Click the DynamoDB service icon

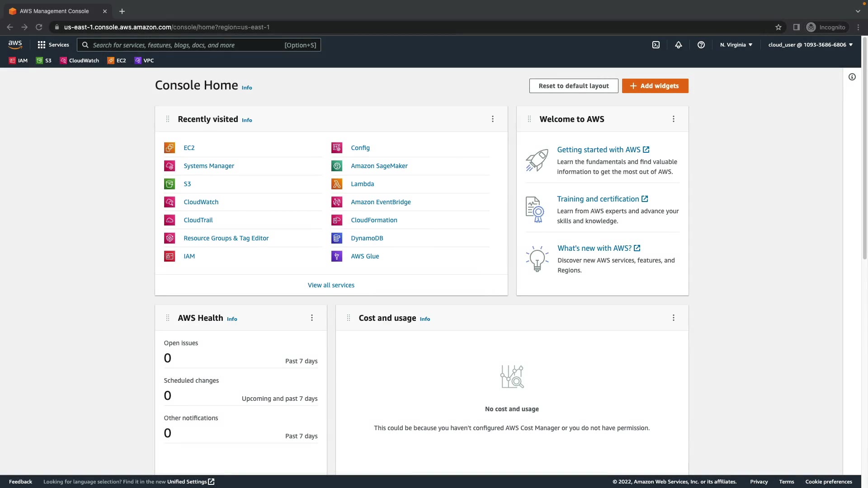[337, 238]
